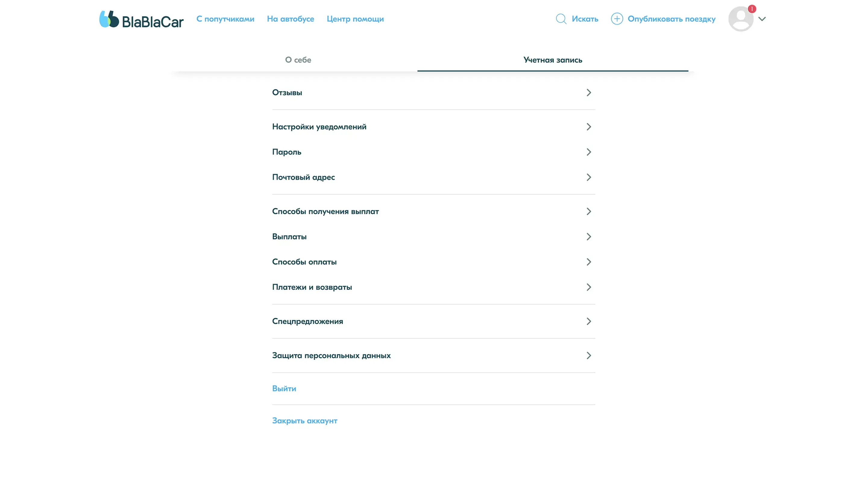Click the magnifying glass search icon
This screenshot has height=488, width=868.
coord(561,19)
